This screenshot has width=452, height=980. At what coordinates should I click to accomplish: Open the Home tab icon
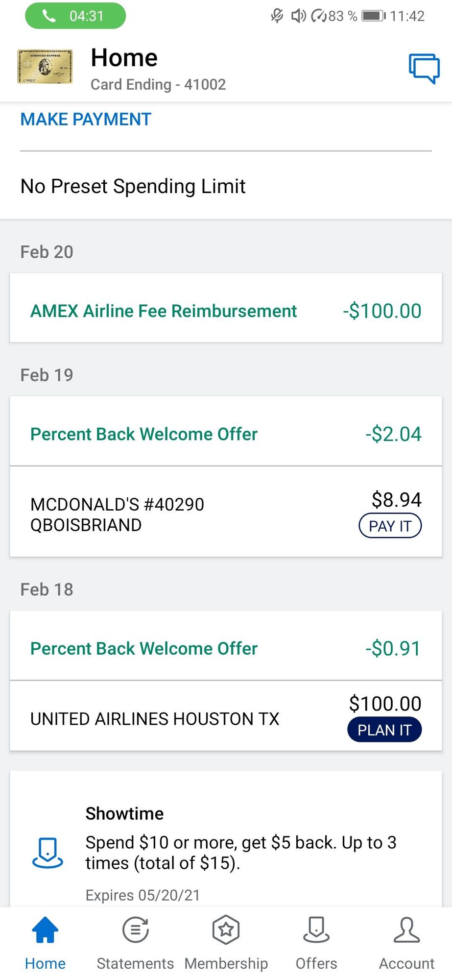click(x=45, y=930)
